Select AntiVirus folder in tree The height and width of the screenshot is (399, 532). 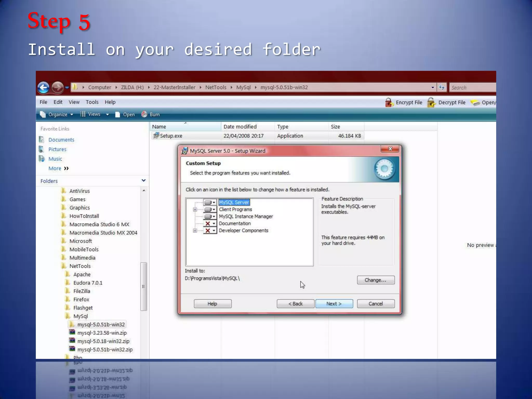pos(79,191)
